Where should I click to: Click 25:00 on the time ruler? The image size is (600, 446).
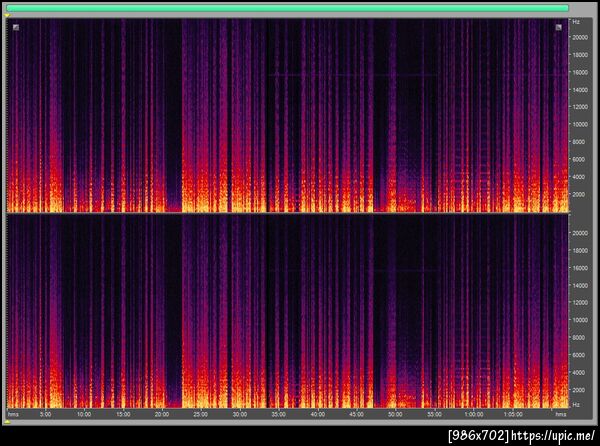201,414
